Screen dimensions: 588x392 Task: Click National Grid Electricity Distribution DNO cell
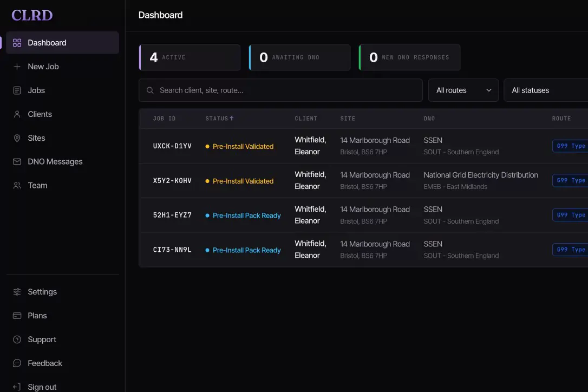click(481, 175)
